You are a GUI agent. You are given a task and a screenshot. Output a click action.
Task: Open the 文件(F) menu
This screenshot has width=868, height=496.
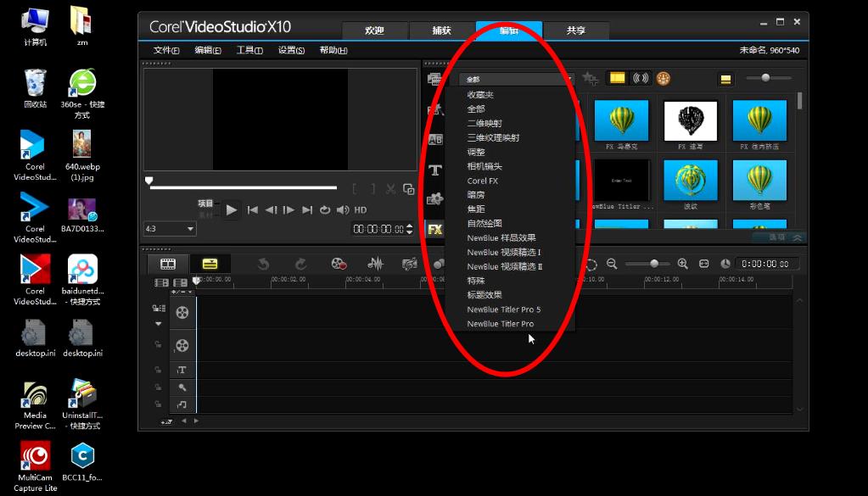(166, 50)
